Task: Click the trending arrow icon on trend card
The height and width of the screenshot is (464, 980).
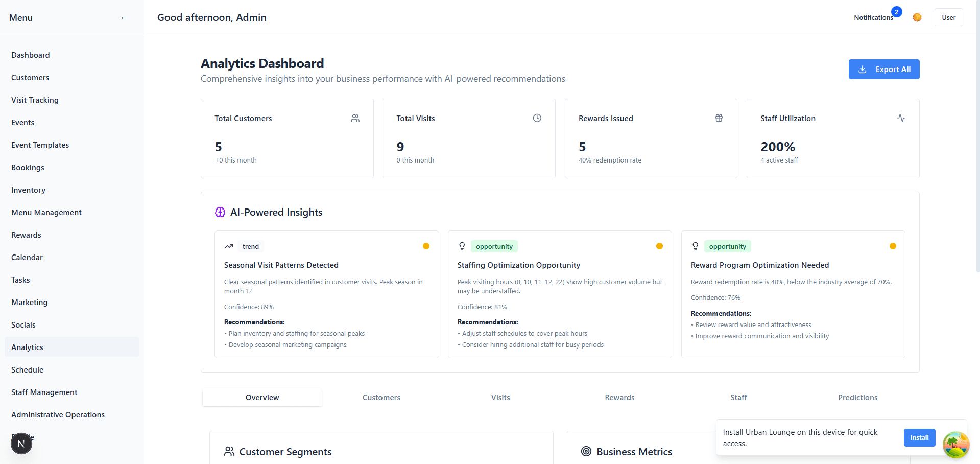Action: [229, 246]
